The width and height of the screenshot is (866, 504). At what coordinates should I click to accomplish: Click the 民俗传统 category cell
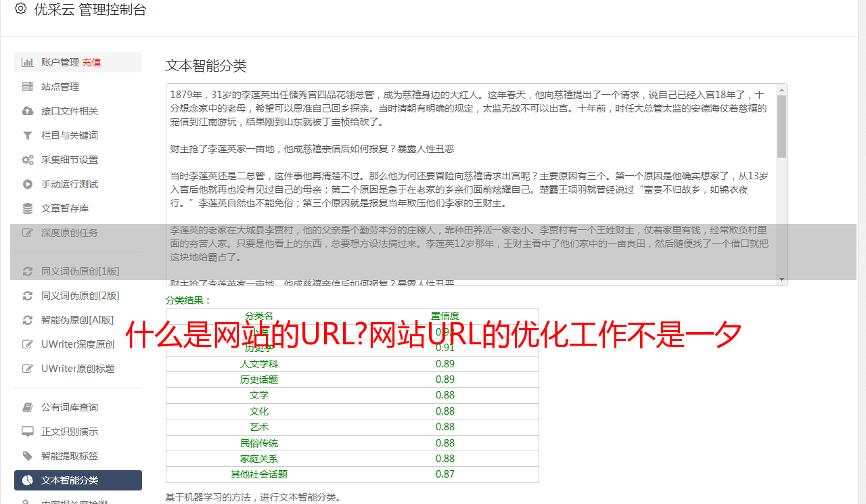tap(259, 443)
